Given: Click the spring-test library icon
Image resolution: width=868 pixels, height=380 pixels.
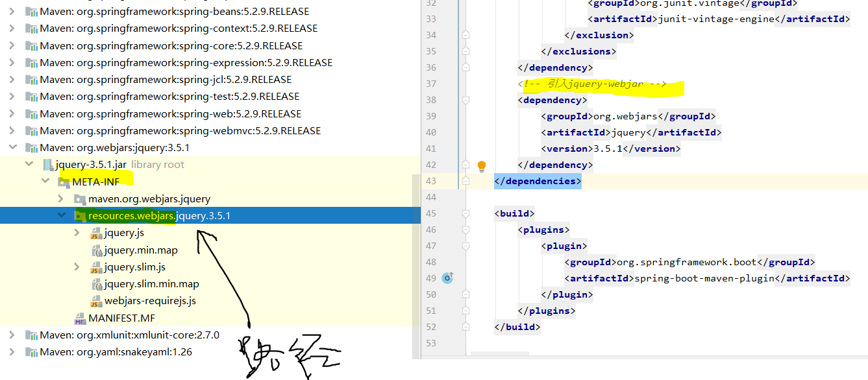Looking at the screenshot, I should click(x=31, y=96).
